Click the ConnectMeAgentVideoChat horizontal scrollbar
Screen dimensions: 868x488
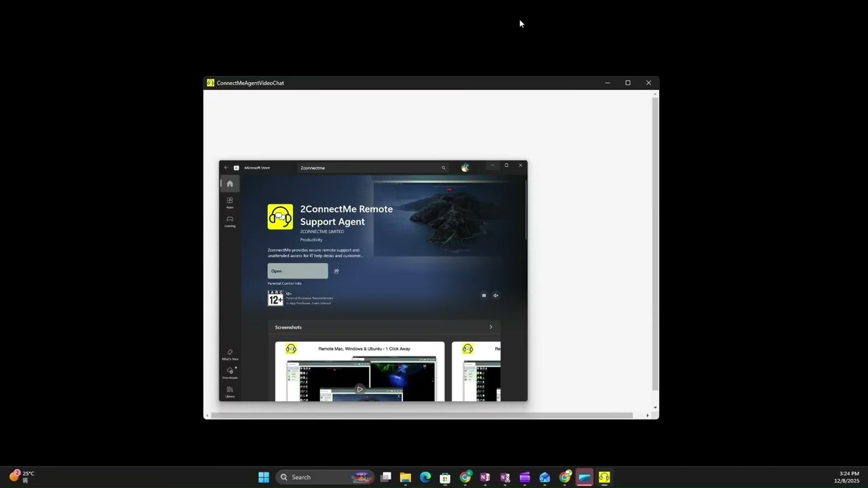coord(422,415)
